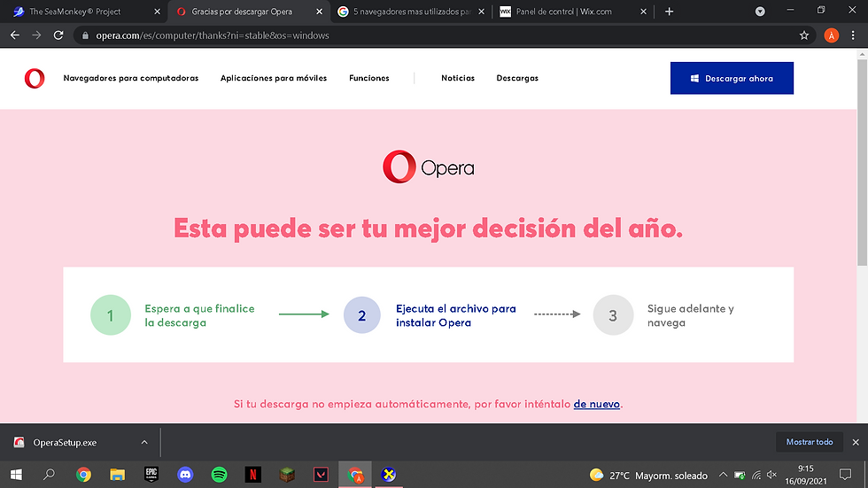Open Aplicaciones para móviles menu

pos(274,78)
